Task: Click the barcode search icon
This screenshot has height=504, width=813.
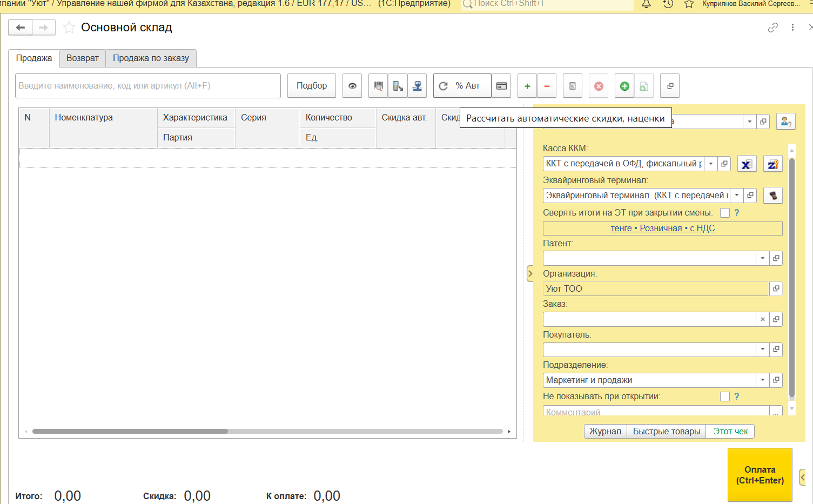Action: (x=378, y=86)
